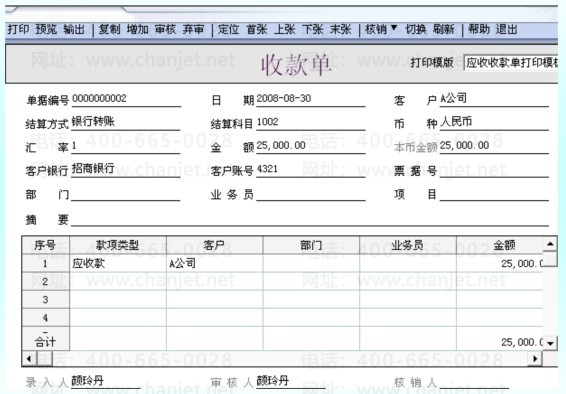
Task: Click the 金额 column header in grid
Action: tap(500, 245)
